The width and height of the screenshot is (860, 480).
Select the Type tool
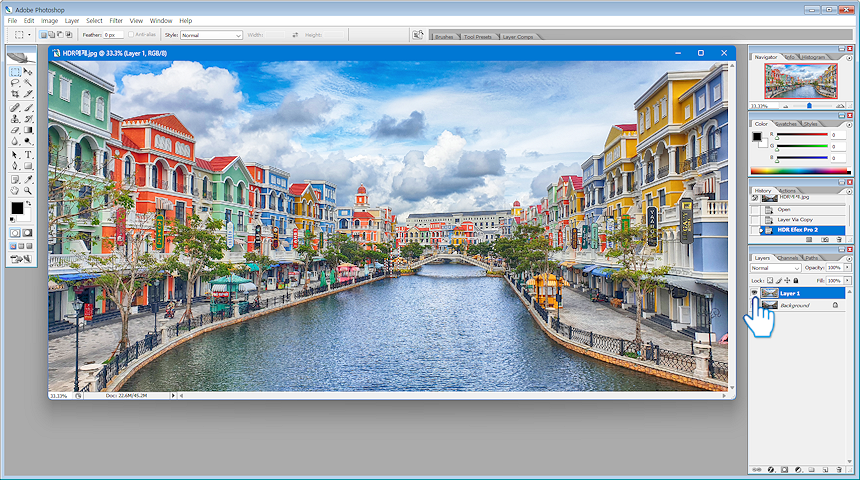click(28, 155)
